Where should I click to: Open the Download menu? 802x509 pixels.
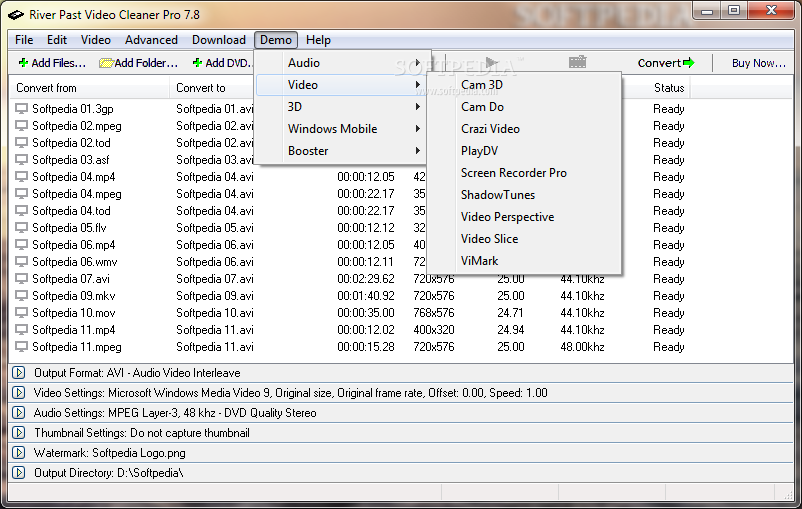(219, 40)
